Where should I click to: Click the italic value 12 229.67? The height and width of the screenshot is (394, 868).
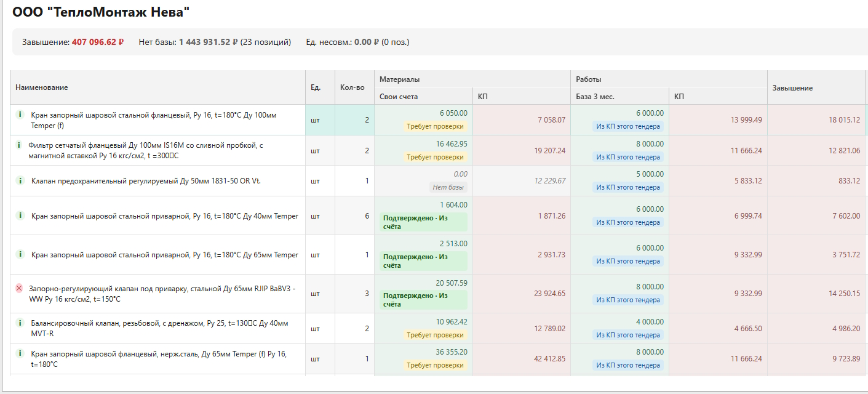coord(549,181)
